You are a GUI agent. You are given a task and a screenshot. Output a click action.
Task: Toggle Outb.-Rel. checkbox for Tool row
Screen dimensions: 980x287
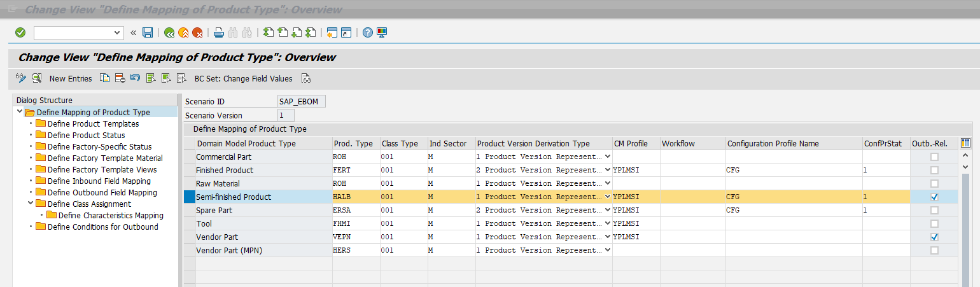pos(934,223)
